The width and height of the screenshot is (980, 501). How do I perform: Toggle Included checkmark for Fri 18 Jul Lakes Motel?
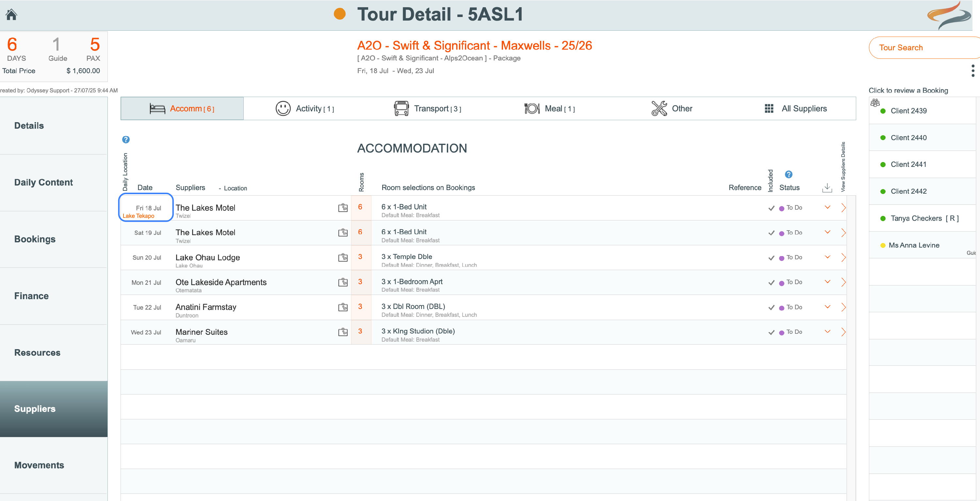pyautogui.click(x=771, y=208)
